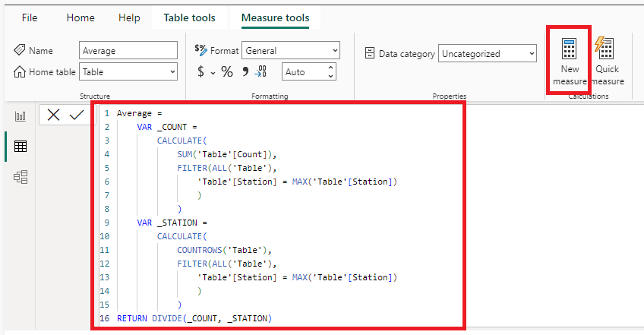Switch to Data table view in sidebar
644x335 pixels.
tap(20, 147)
